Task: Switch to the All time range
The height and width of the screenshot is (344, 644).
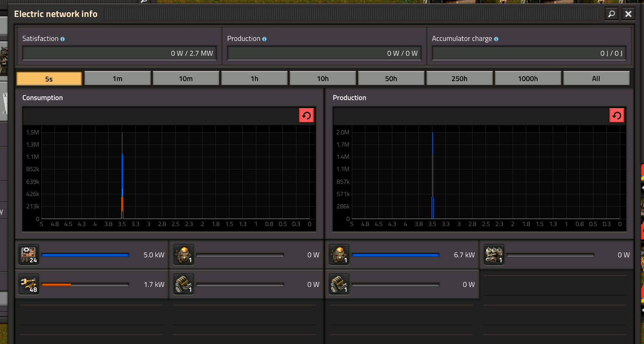Action: click(596, 79)
